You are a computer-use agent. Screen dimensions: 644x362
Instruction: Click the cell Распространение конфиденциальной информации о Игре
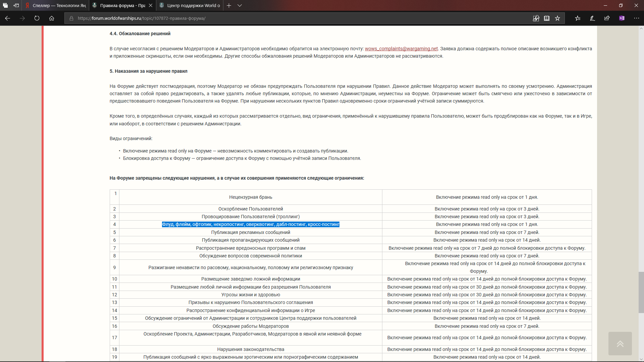pos(251,310)
